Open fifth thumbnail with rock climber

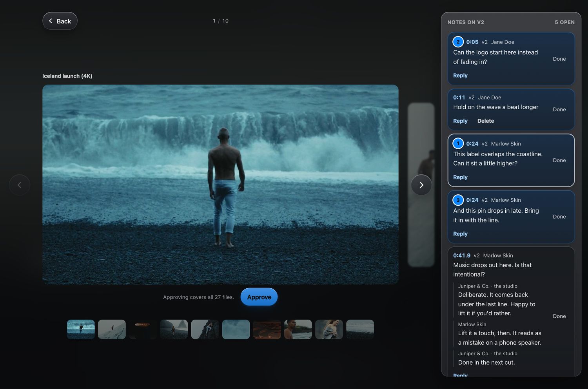(x=205, y=329)
